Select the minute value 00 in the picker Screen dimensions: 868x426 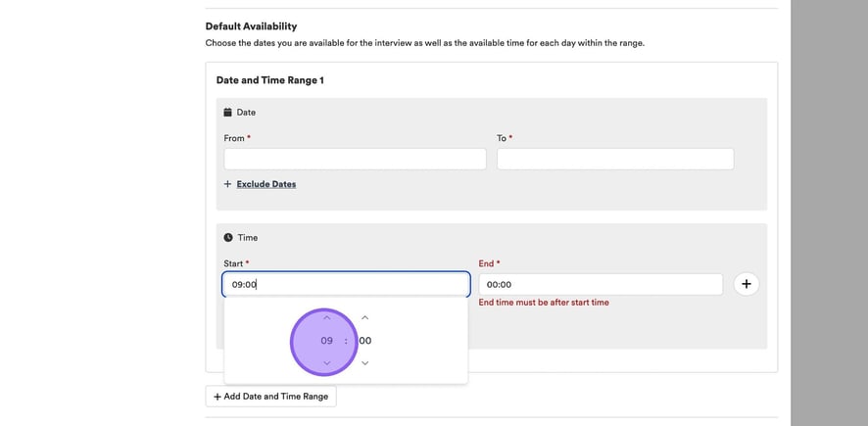point(364,341)
